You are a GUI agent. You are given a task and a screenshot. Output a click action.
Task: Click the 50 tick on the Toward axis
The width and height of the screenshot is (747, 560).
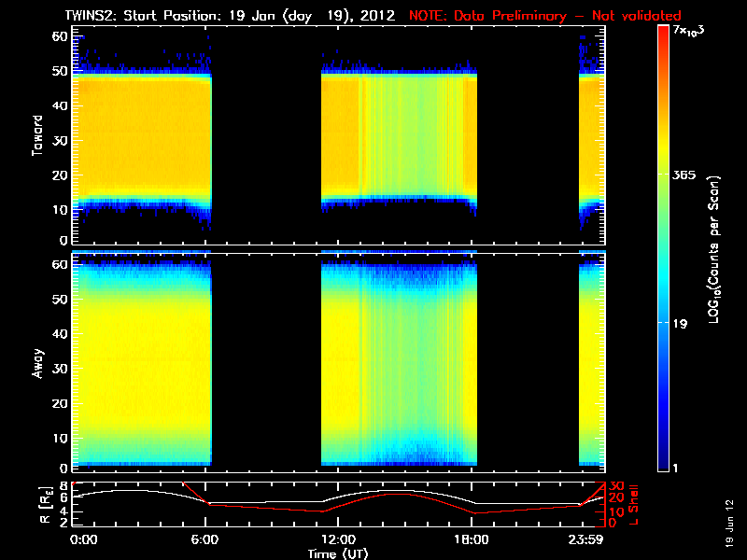coord(60,71)
